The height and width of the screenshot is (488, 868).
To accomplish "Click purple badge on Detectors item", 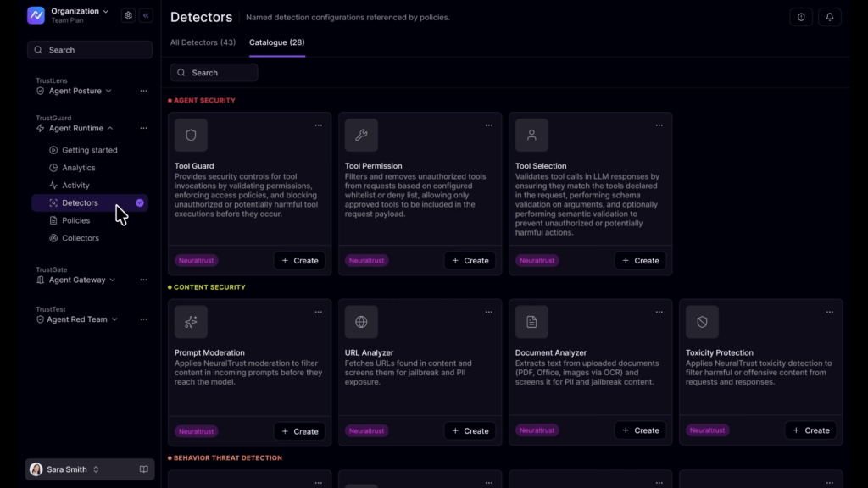I will click(140, 203).
